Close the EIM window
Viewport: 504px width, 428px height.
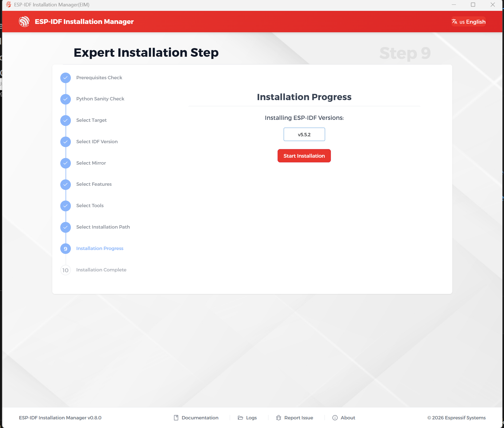coord(493,5)
